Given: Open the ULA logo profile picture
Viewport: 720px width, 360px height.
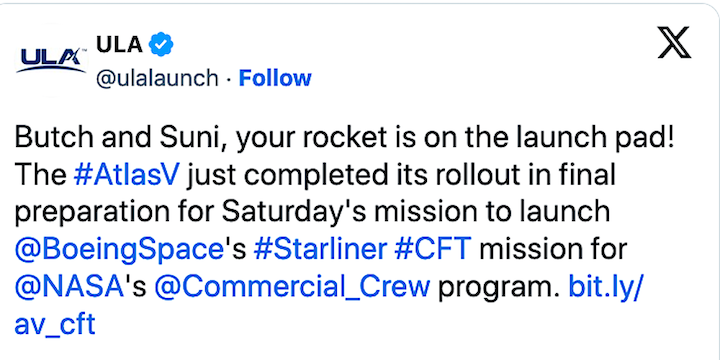Looking at the screenshot, I should coord(51,60).
